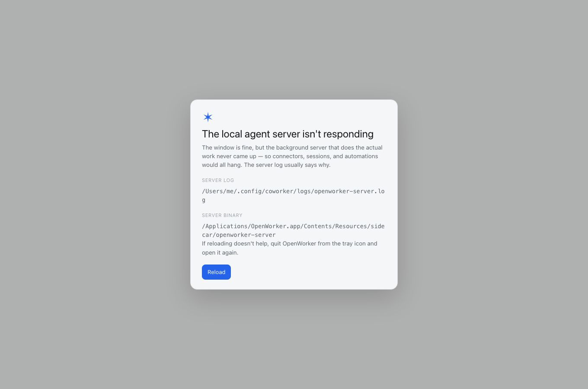Click the SERVER BINARY label
This screenshot has width=588, height=389.
point(222,215)
